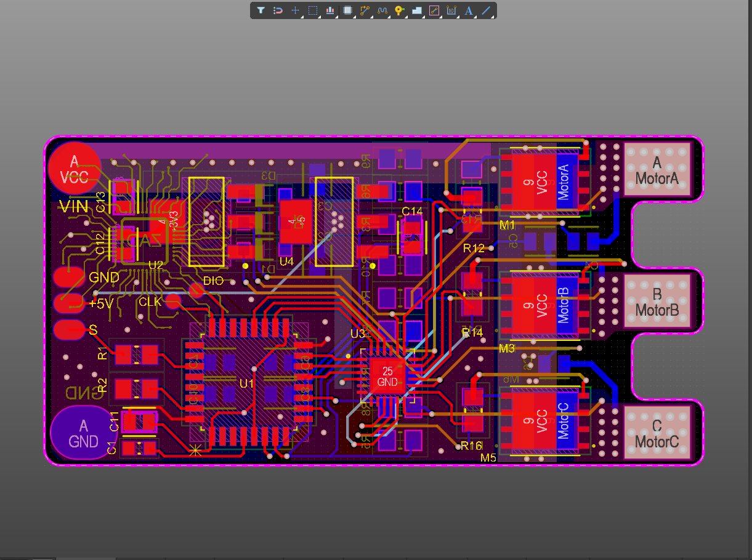Select the Place Keepout track tool
Image resolution: width=752 pixels, height=560 pixels.
(x=434, y=10)
